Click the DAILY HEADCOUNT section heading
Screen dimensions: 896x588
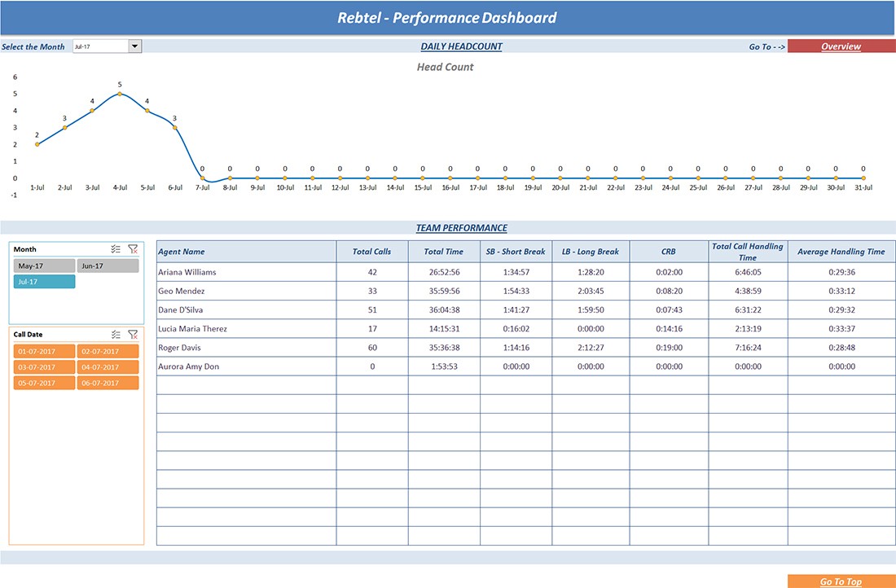tap(462, 46)
